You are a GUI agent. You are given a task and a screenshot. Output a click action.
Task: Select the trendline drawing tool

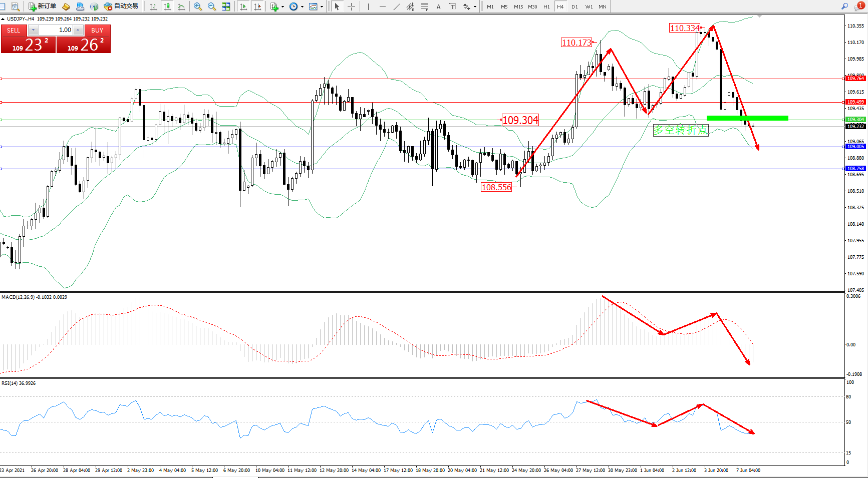click(x=397, y=7)
